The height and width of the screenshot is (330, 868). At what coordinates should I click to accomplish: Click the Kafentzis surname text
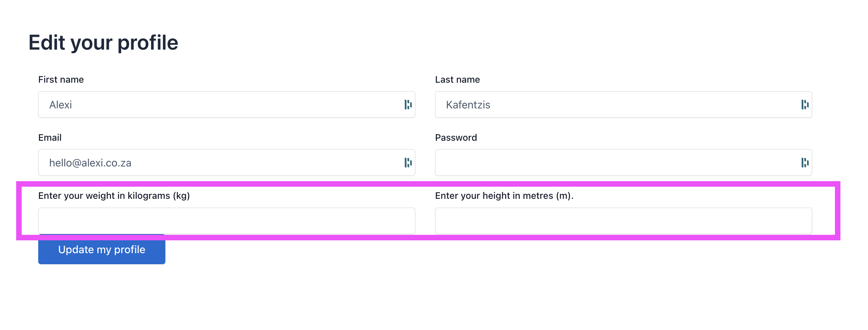coord(468,105)
